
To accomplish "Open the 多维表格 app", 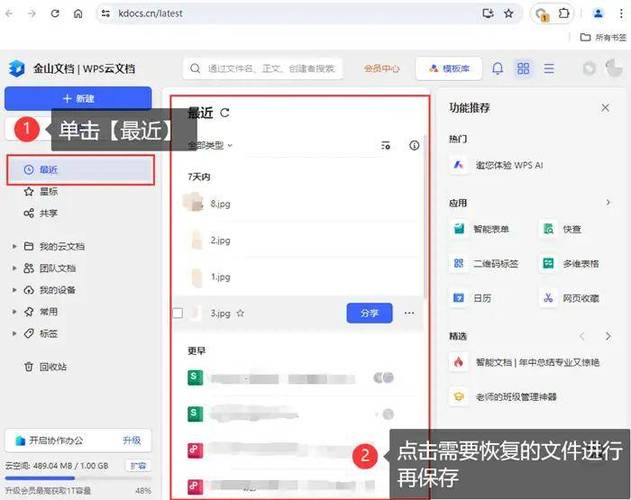I will (x=569, y=264).
